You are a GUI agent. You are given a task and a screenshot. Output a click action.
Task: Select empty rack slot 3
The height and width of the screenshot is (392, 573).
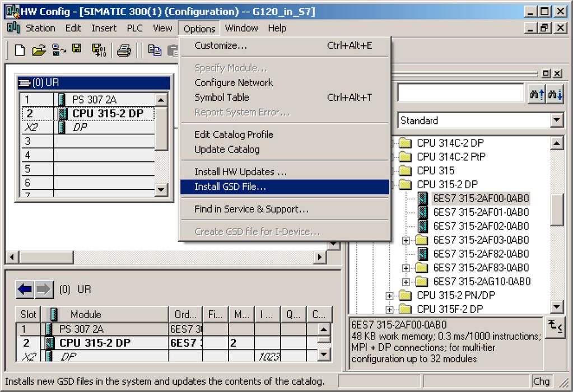pos(88,141)
